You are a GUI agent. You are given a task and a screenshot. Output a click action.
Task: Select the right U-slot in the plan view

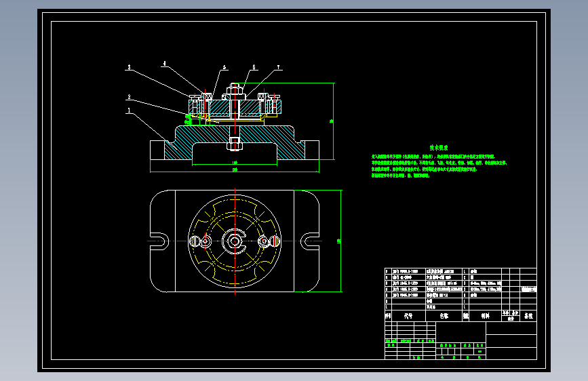click(x=310, y=241)
